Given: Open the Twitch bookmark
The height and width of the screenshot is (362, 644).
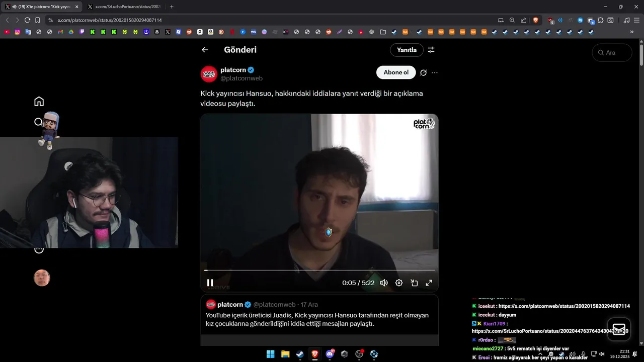Looking at the screenshot, I should (x=82, y=32).
